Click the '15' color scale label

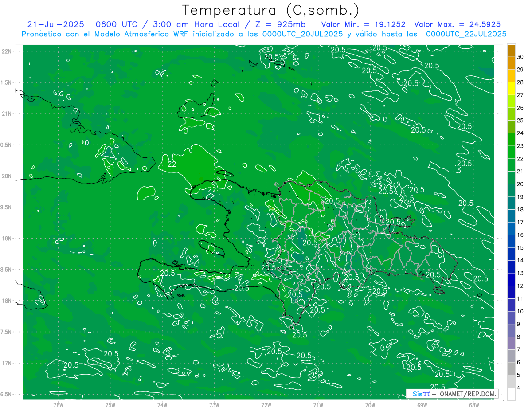click(x=520, y=247)
